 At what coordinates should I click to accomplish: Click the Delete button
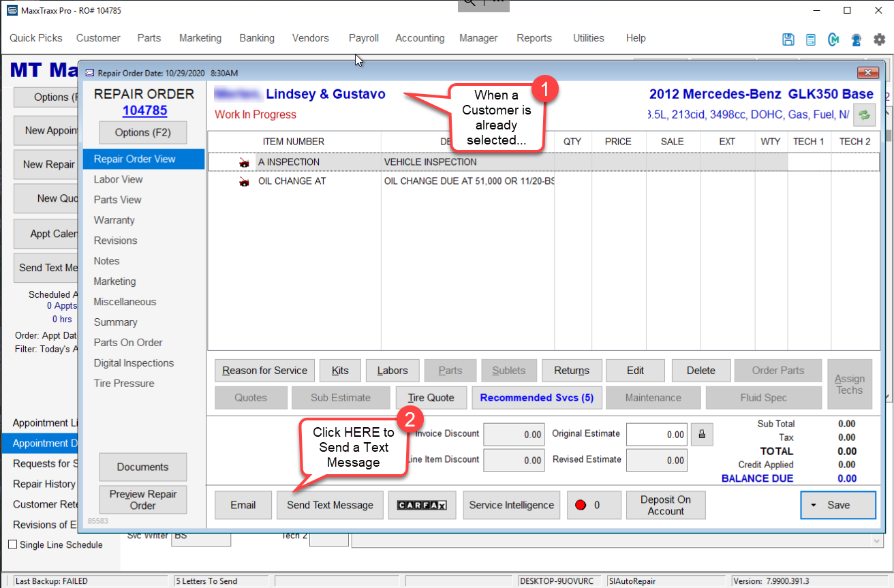(701, 371)
